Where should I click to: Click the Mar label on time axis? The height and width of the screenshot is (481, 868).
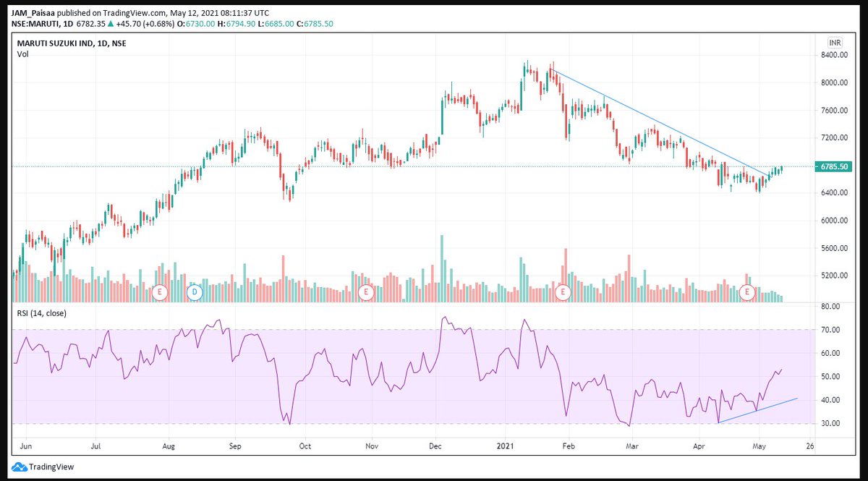[x=633, y=448]
